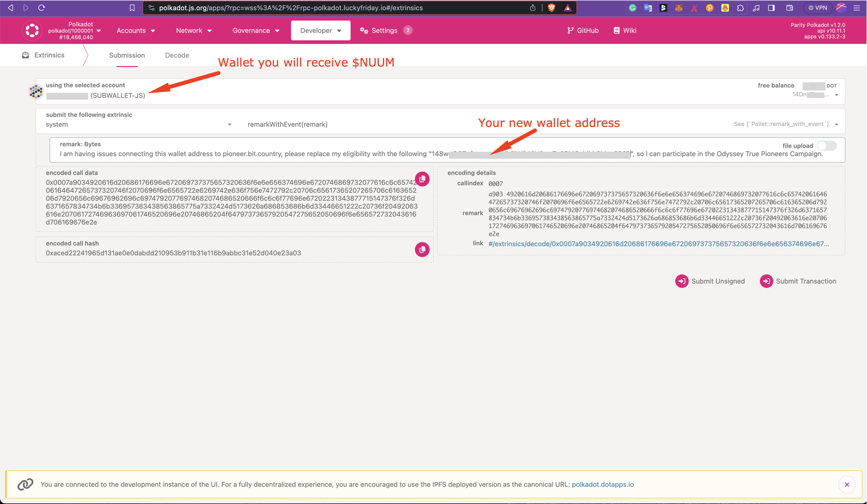Image resolution: width=867 pixels, height=504 pixels.
Task: Click the Polkadot logo in the header
Action: tap(32, 30)
